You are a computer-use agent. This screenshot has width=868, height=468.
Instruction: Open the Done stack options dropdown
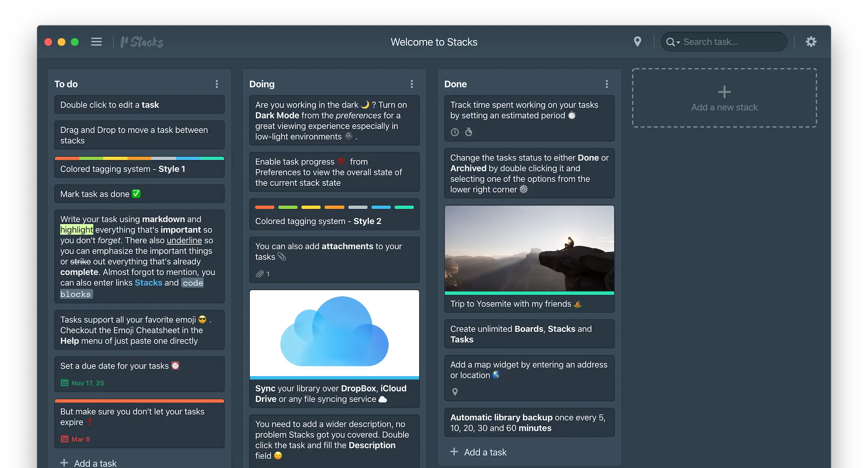[x=607, y=84]
